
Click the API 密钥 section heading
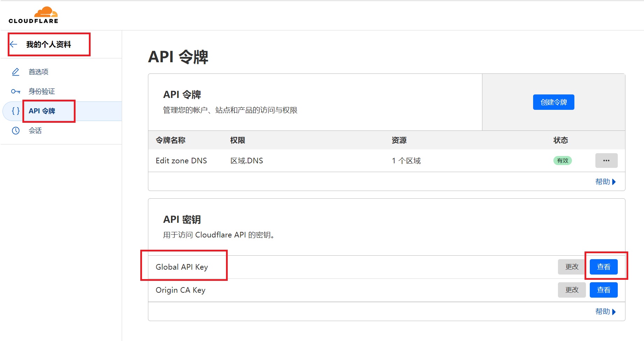click(x=182, y=219)
